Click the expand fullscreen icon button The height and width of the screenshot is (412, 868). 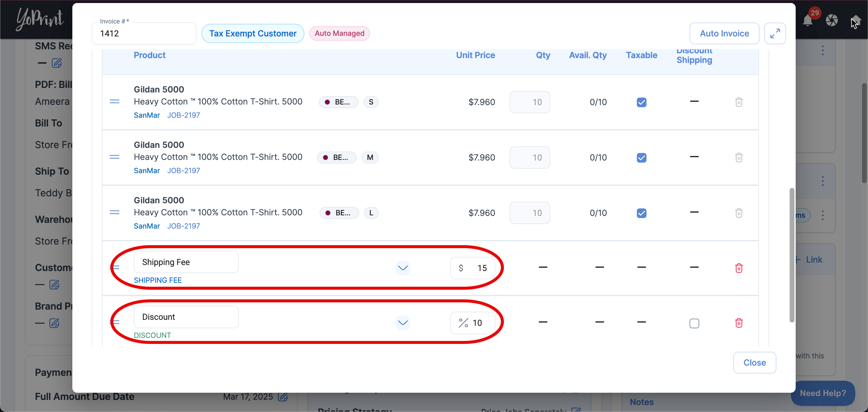coord(775,33)
